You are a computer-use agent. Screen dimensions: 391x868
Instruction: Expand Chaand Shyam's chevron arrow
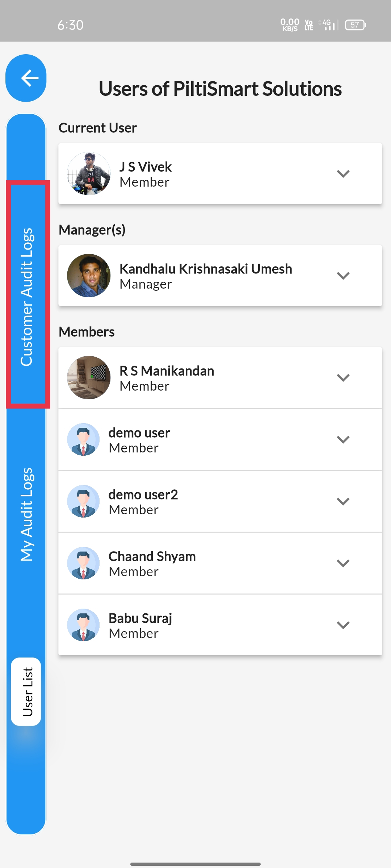tap(343, 563)
